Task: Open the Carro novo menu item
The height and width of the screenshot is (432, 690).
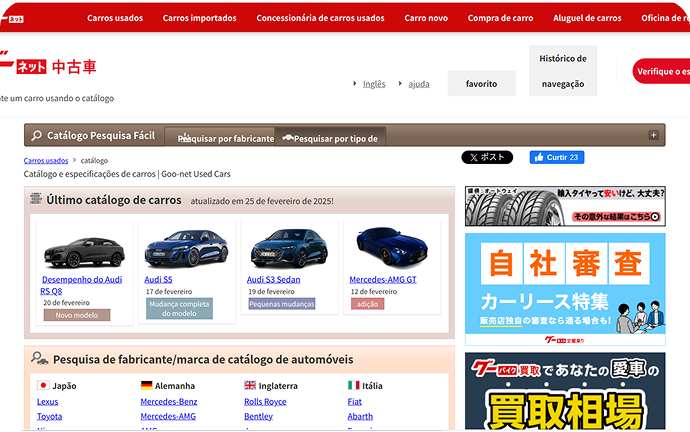Action: (x=426, y=18)
